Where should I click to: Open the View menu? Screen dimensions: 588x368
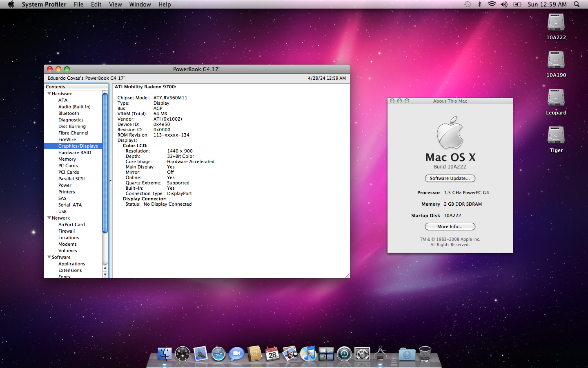point(116,4)
